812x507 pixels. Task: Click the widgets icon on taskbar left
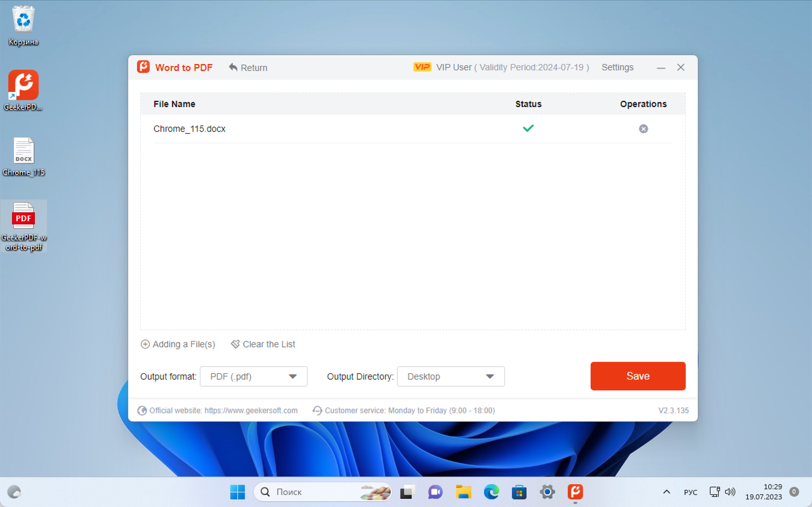click(x=14, y=492)
